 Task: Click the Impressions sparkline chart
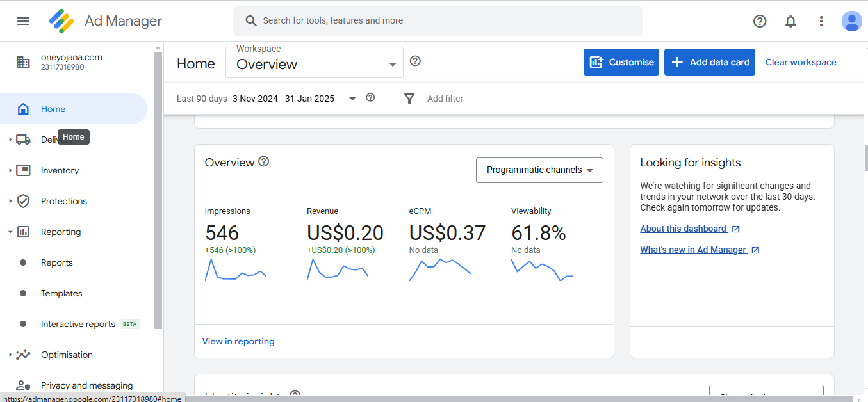[236, 269]
